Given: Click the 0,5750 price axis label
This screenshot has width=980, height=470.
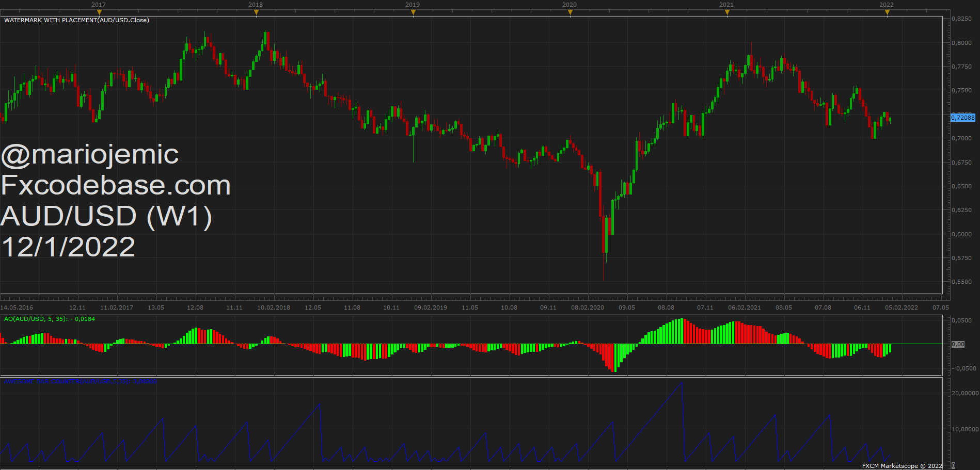Looking at the screenshot, I should (x=961, y=258).
